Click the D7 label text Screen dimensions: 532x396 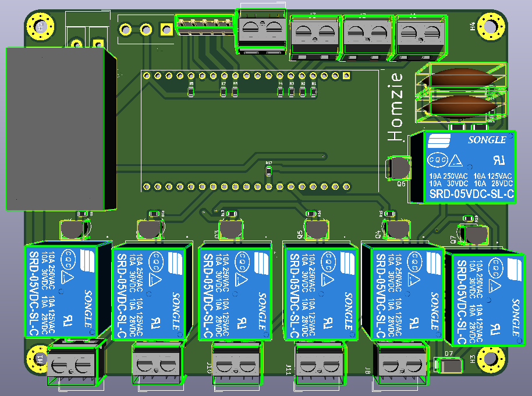449,353
